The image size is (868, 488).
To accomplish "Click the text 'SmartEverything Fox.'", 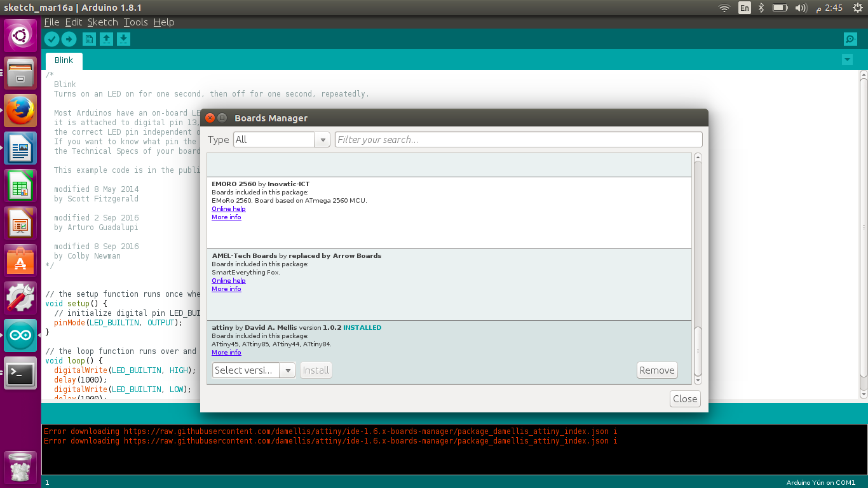I will pyautogui.click(x=246, y=273).
